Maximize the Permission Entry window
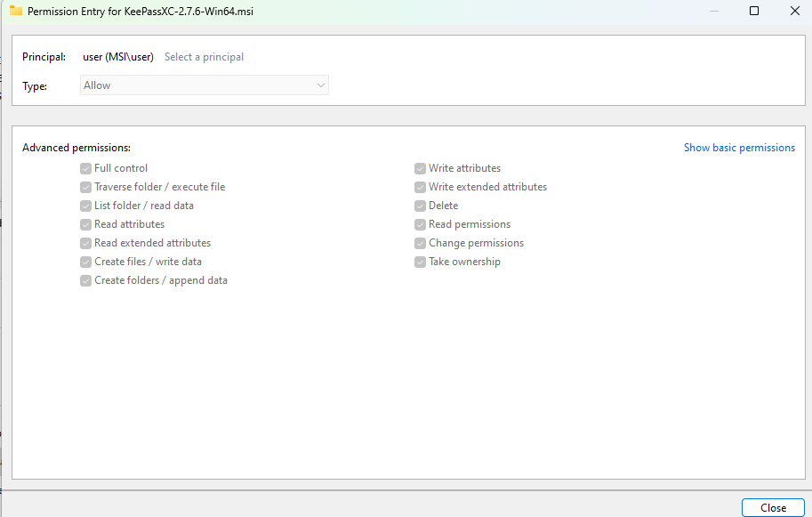 coord(754,11)
